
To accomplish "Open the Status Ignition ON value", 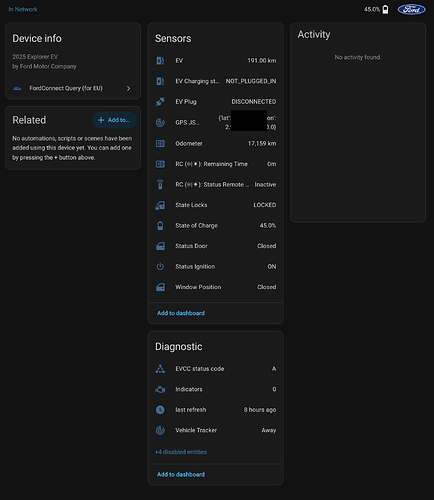I will 272,267.
